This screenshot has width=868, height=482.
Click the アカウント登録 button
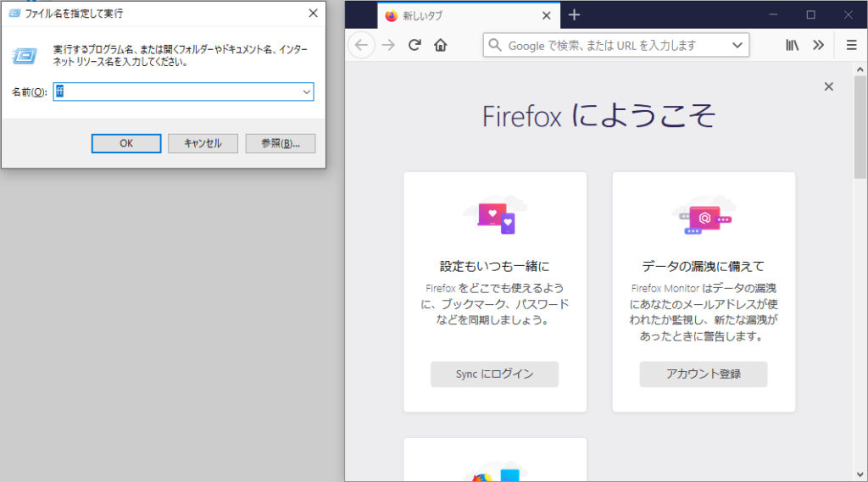point(703,374)
